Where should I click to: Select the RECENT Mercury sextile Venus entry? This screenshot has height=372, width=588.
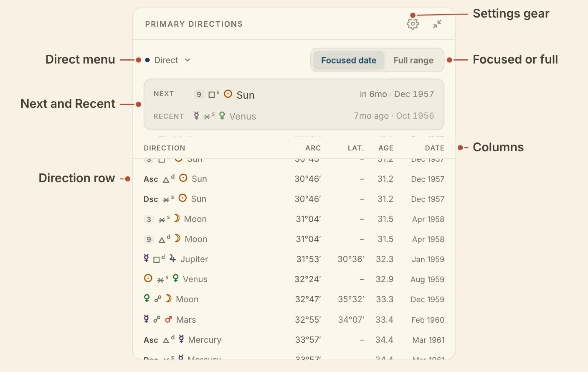coord(294,116)
